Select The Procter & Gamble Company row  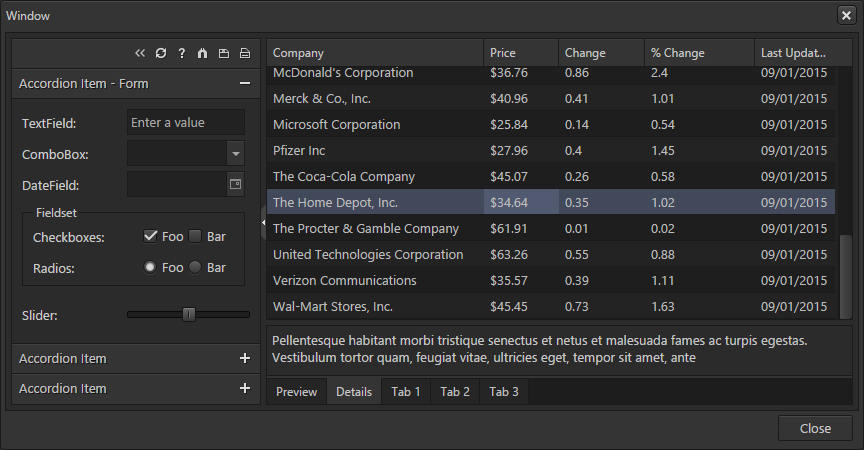551,228
